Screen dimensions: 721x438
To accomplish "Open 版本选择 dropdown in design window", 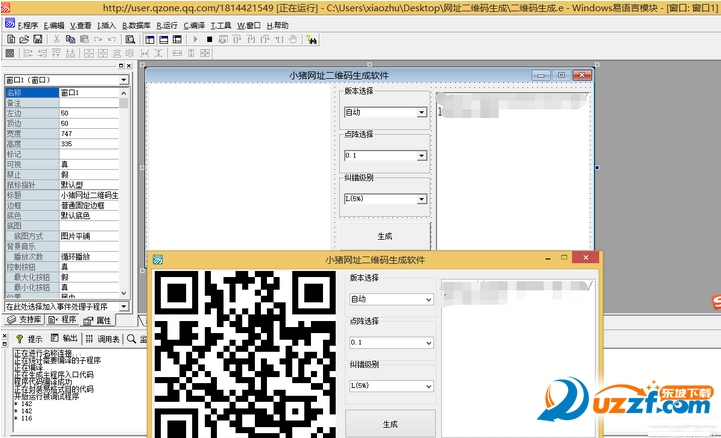I will [x=421, y=113].
